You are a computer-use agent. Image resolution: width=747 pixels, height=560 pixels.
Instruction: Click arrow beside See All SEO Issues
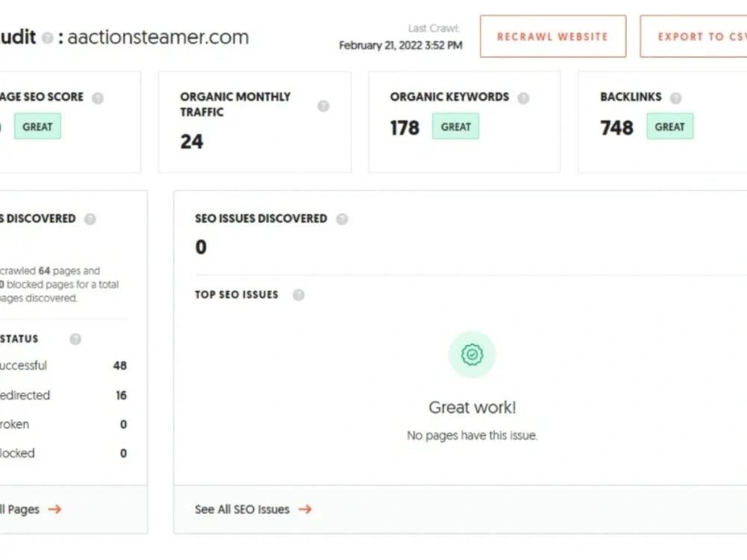click(305, 509)
